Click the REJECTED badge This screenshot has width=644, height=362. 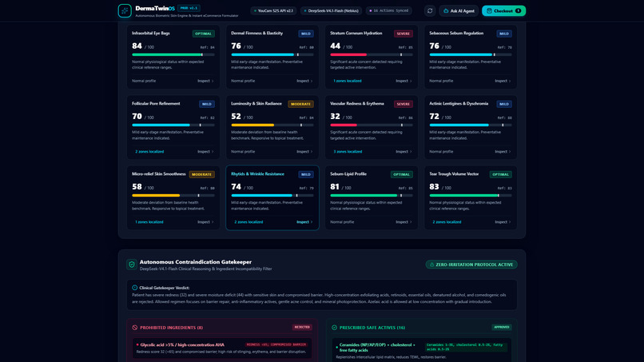[x=302, y=327]
